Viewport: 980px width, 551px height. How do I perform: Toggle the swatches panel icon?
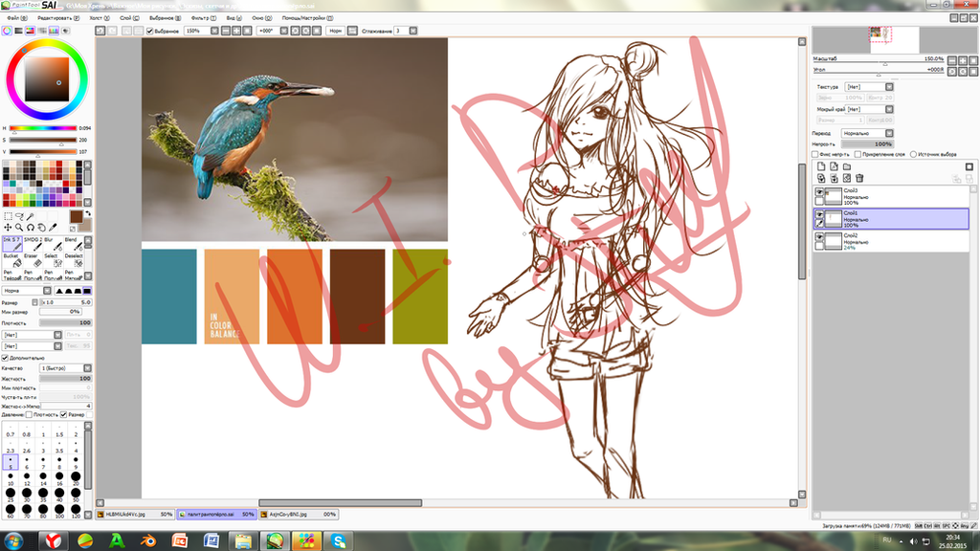coord(54,30)
